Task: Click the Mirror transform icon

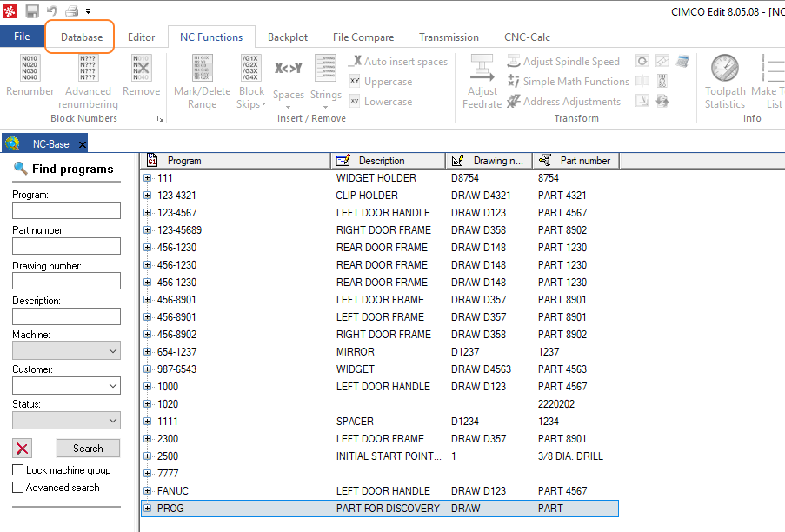Action: tap(642, 81)
